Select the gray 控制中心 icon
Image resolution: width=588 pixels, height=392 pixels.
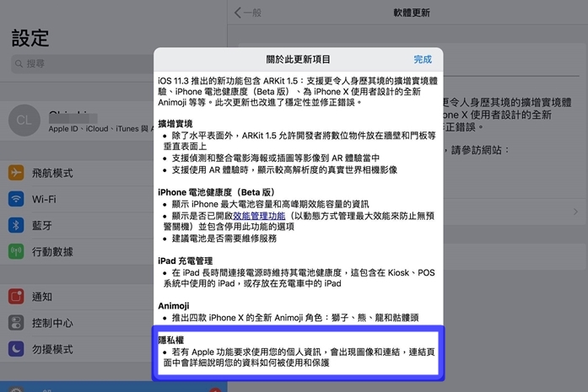pos(16,323)
